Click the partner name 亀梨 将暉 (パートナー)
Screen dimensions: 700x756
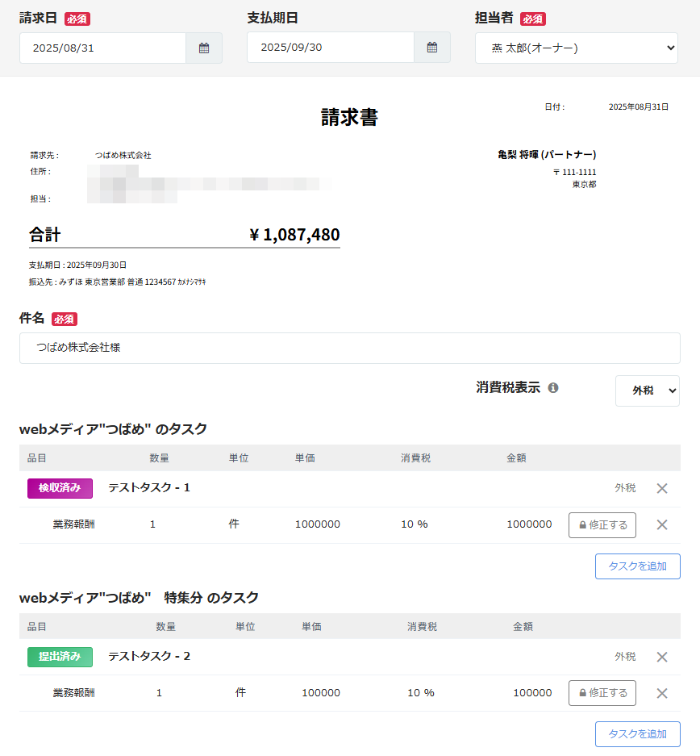[547, 155]
